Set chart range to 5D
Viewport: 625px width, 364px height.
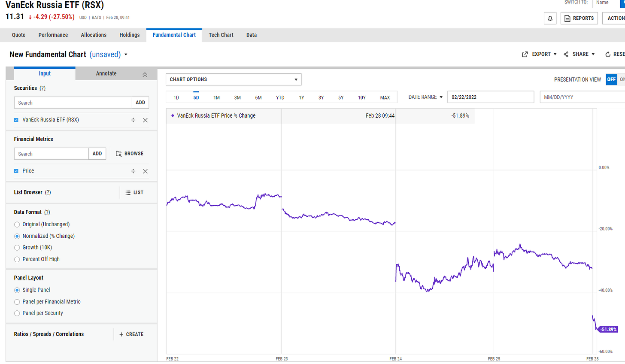click(x=196, y=97)
